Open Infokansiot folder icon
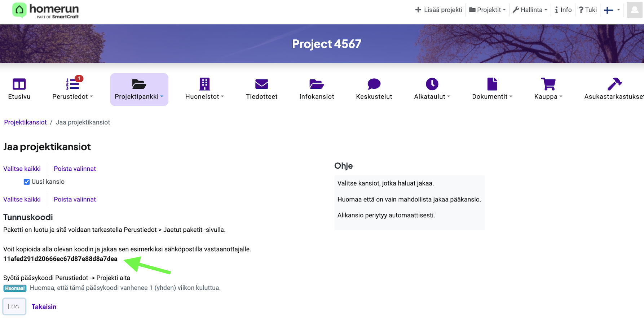The width and height of the screenshot is (644, 322). [x=316, y=84]
